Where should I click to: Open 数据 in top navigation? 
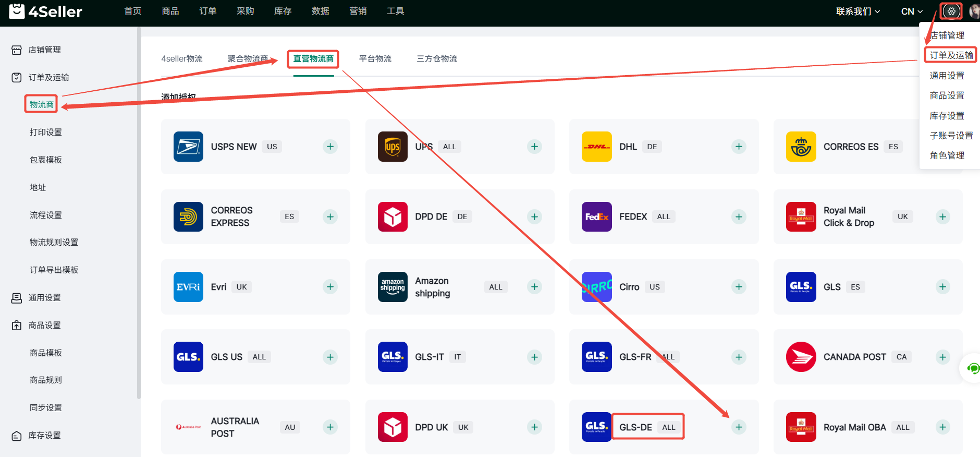[x=321, y=11]
